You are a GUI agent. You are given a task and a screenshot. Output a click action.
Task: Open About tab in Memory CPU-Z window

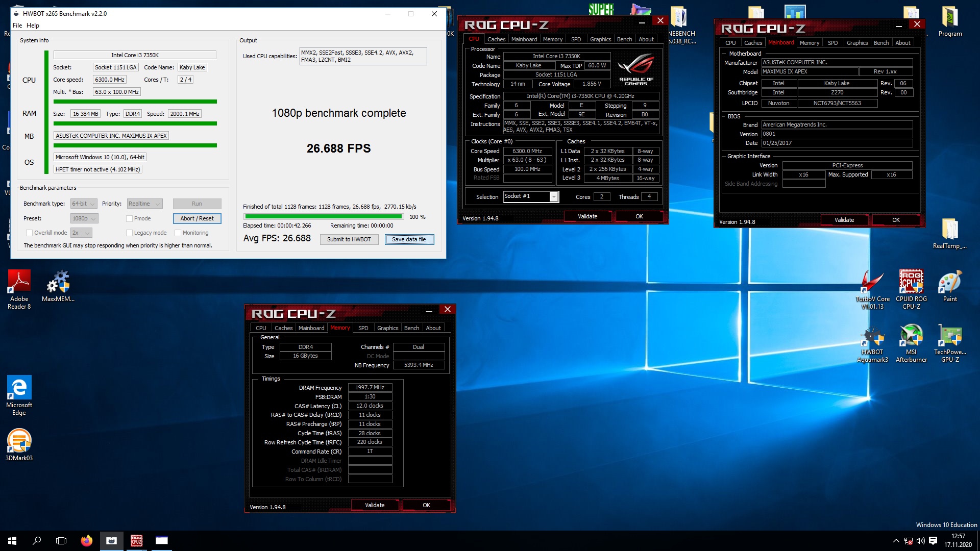click(x=433, y=328)
